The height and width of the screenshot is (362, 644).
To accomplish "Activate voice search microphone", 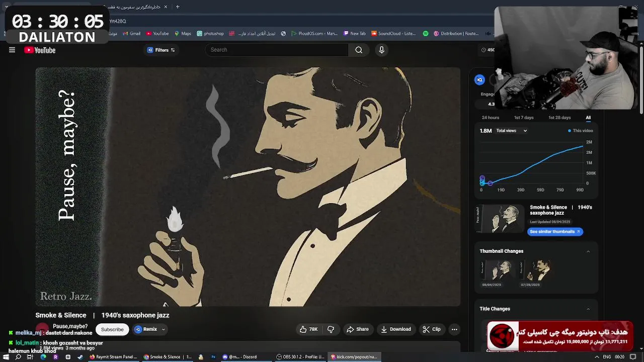I will tap(381, 50).
